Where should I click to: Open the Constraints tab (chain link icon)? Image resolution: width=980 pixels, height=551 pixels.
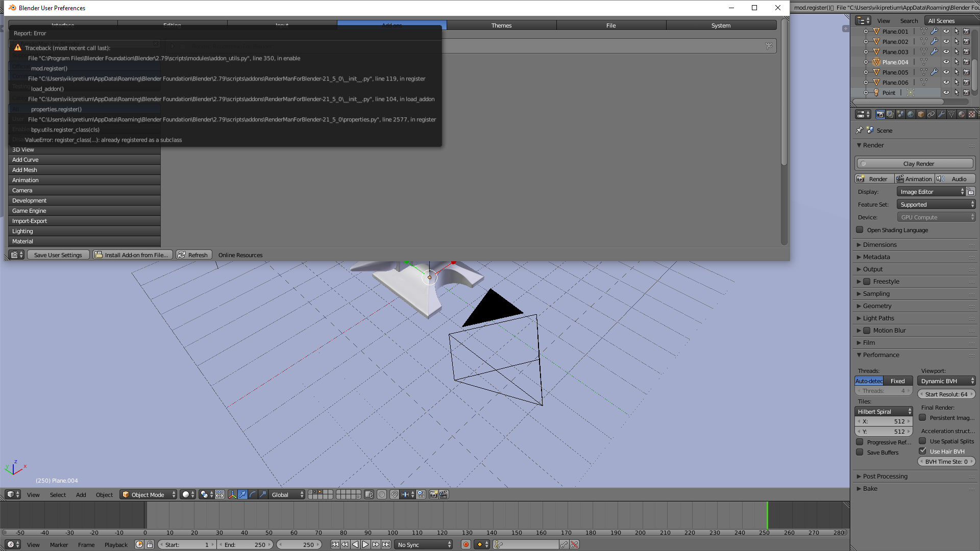[x=931, y=114]
